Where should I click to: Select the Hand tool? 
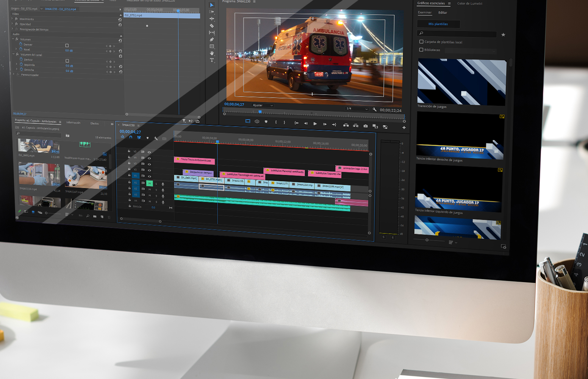(212, 53)
